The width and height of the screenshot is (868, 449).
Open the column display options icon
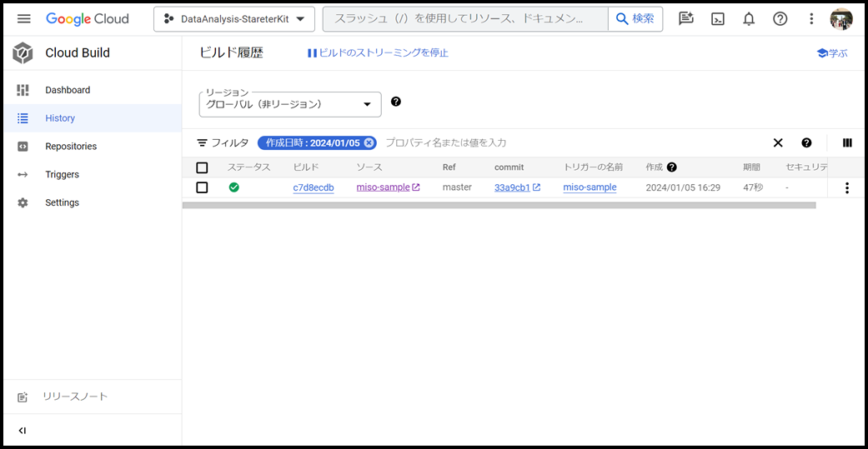coord(847,142)
